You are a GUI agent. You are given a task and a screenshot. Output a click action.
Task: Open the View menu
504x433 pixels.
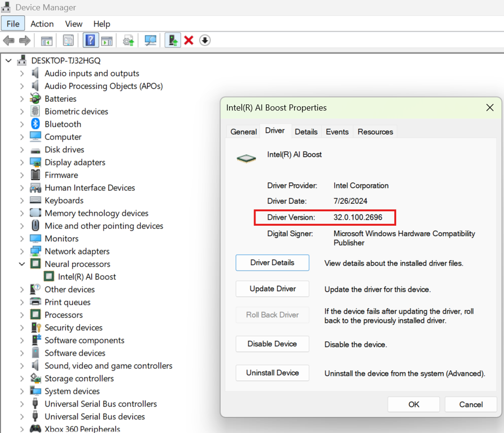[x=73, y=23]
